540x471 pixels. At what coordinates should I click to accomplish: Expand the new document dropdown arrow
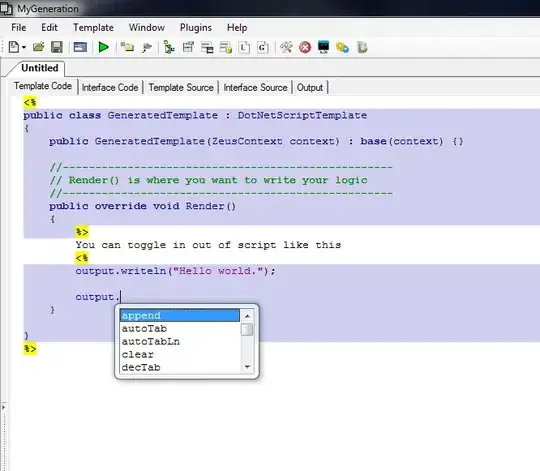pos(24,47)
